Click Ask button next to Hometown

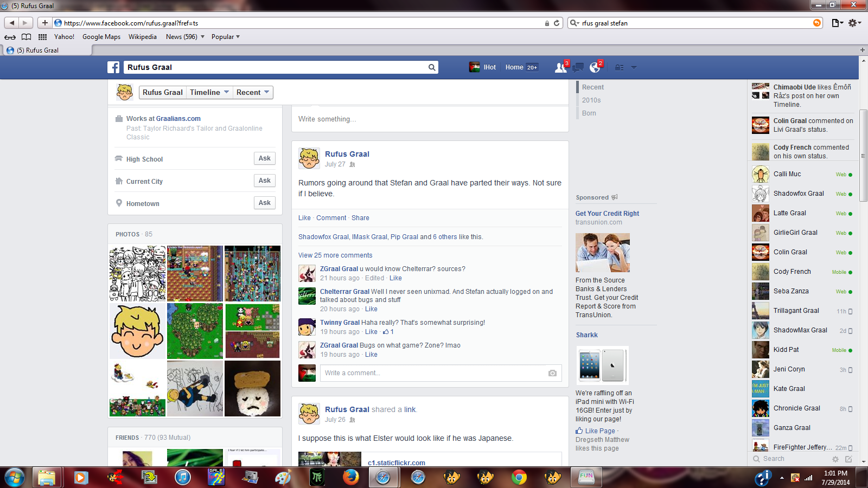pyautogui.click(x=264, y=203)
